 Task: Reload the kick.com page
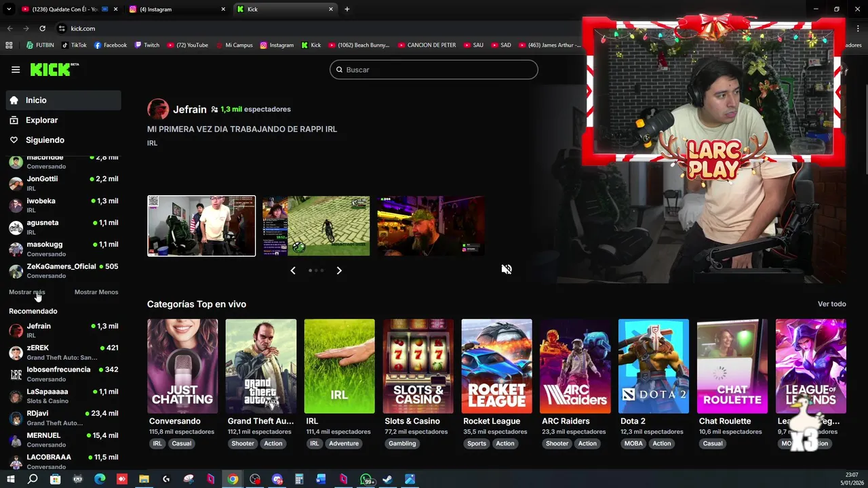coord(42,28)
